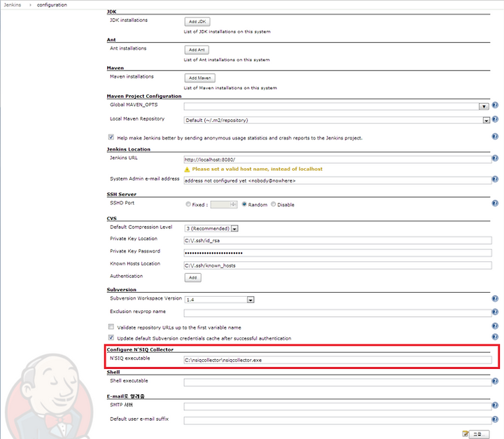Click 'List of Ant installations on this system' text
This screenshot has width=504, height=439.
[x=227, y=60]
